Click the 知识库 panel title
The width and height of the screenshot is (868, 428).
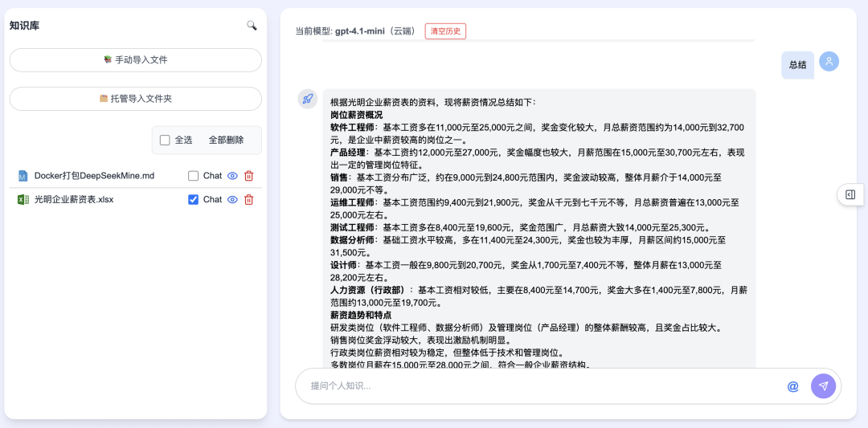(24, 26)
